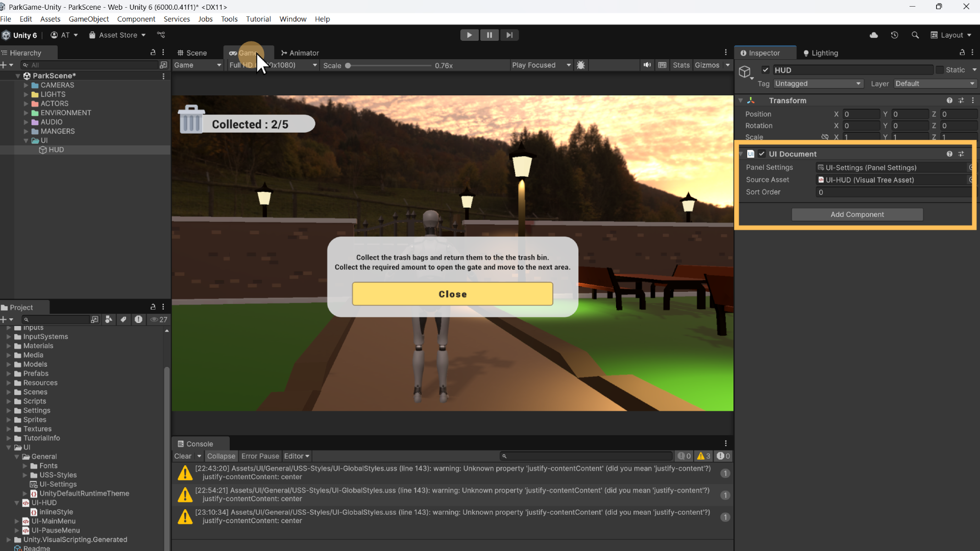The height and width of the screenshot is (551, 980).
Task: Step forward one frame
Action: pos(509,35)
